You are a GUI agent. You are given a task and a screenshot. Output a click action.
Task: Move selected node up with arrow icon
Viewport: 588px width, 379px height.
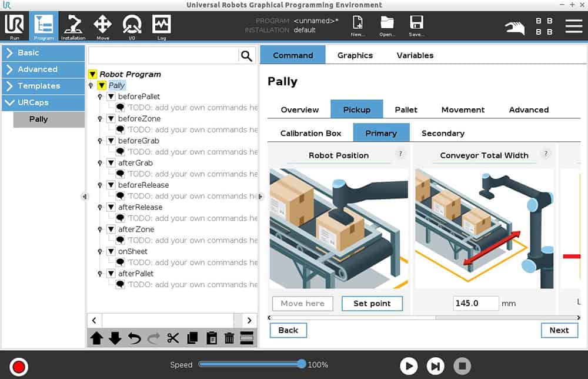coord(97,338)
